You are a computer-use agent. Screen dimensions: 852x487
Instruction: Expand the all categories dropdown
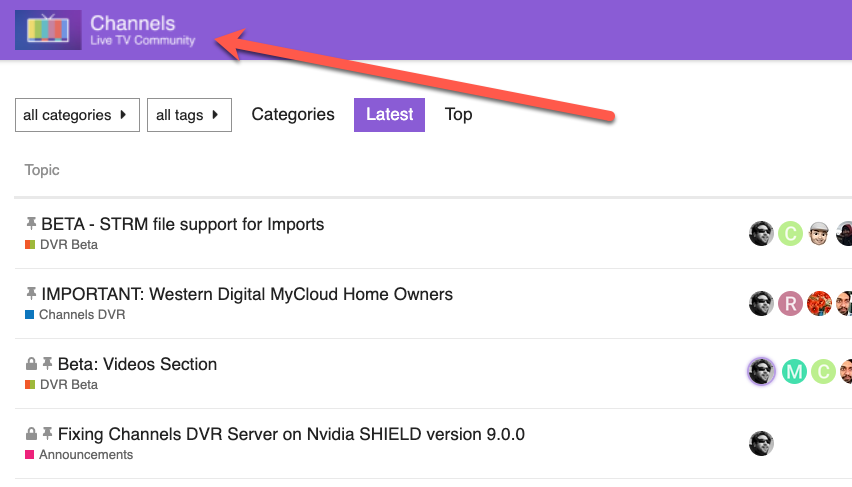pos(77,115)
